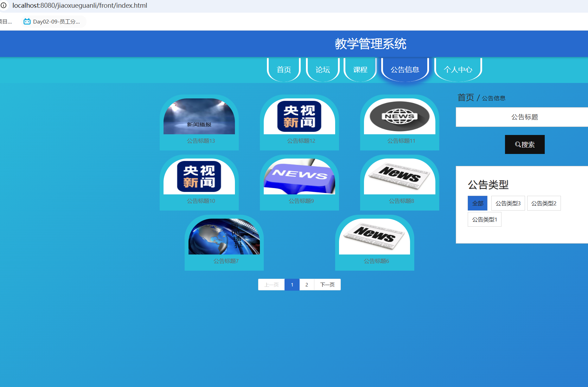588x387 pixels.
Task: Filter by 公告类型2
Action: pos(544,203)
